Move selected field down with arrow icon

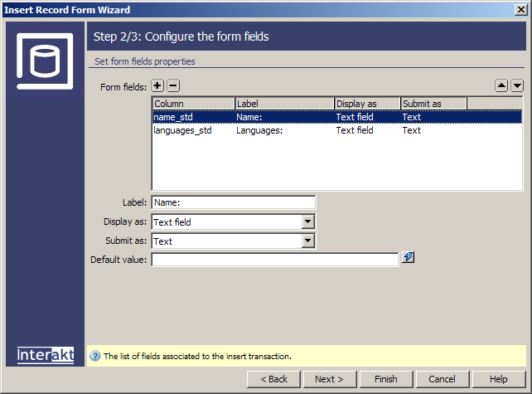click(x=517, y=85)
